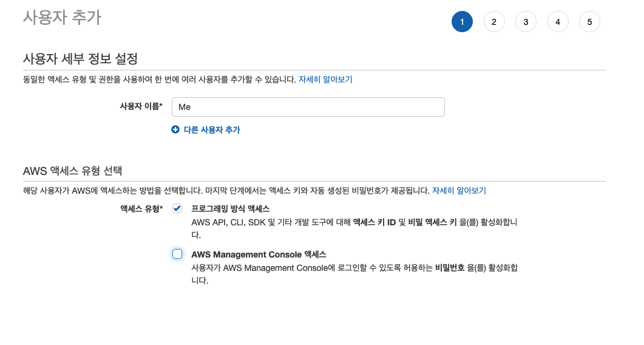Go to wizard step 3 circle

click(x=526, y=22)
